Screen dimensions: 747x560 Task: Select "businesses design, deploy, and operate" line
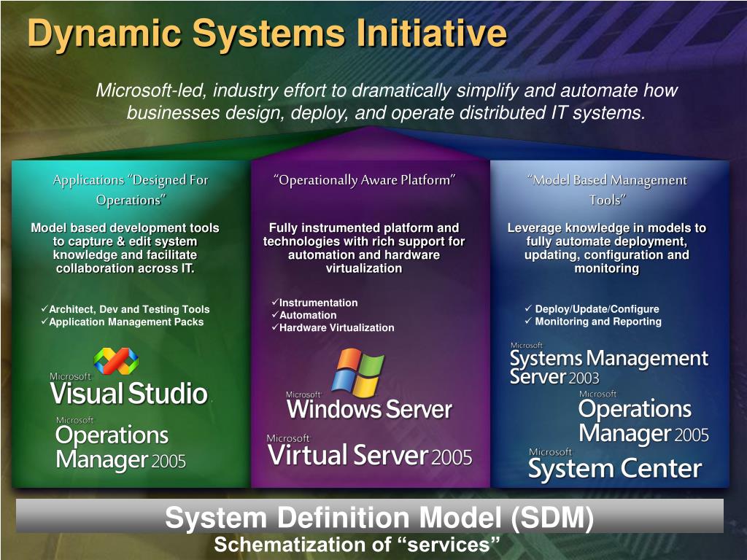(x=386, y=113)
